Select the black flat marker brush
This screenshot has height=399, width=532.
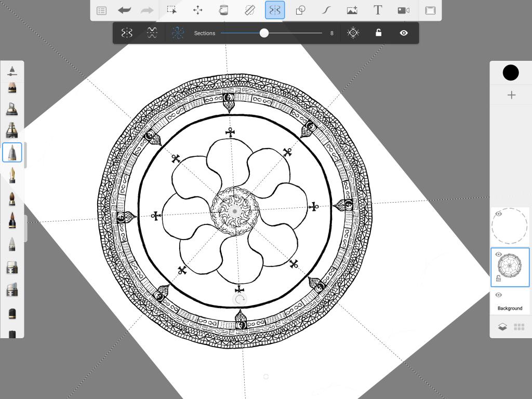pos(12,313)
